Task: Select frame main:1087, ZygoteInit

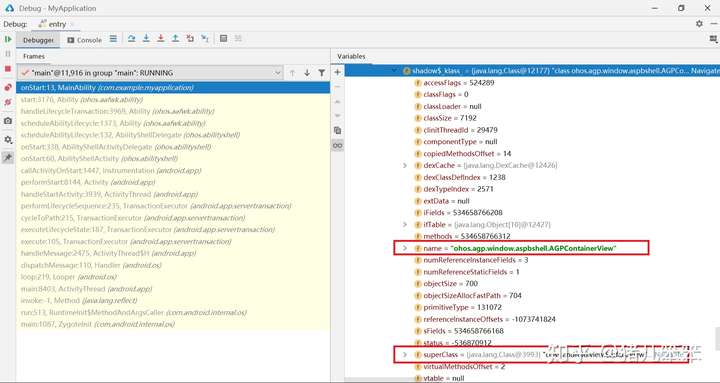Action: (173, 324)
